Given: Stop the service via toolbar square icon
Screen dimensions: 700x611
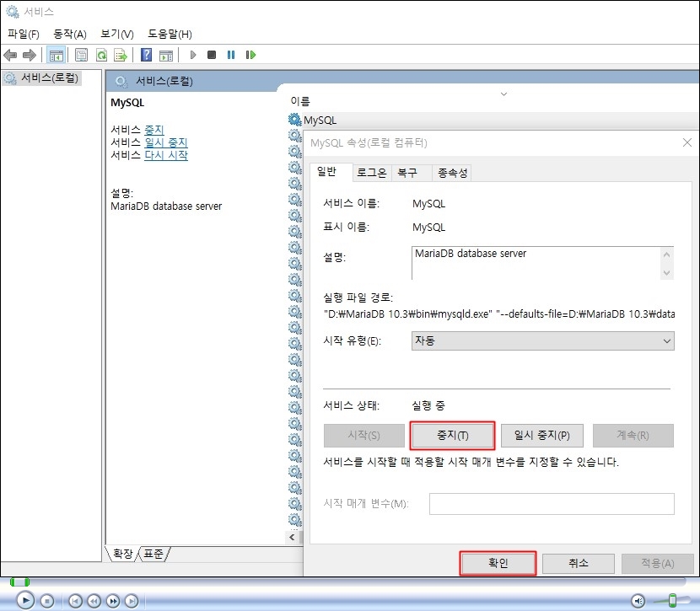Looking at the screenshot, I should 212,55.
